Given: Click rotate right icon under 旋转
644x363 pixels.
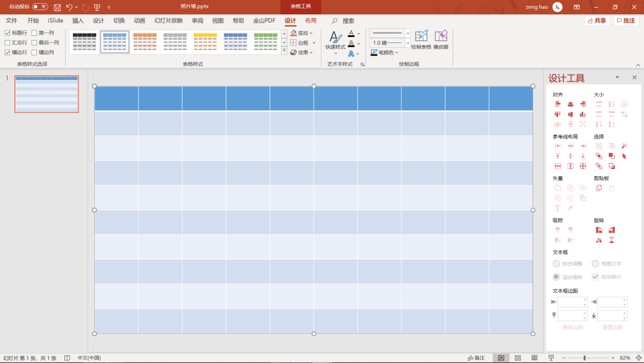Looking at the screenshot, I should [612, 230].
